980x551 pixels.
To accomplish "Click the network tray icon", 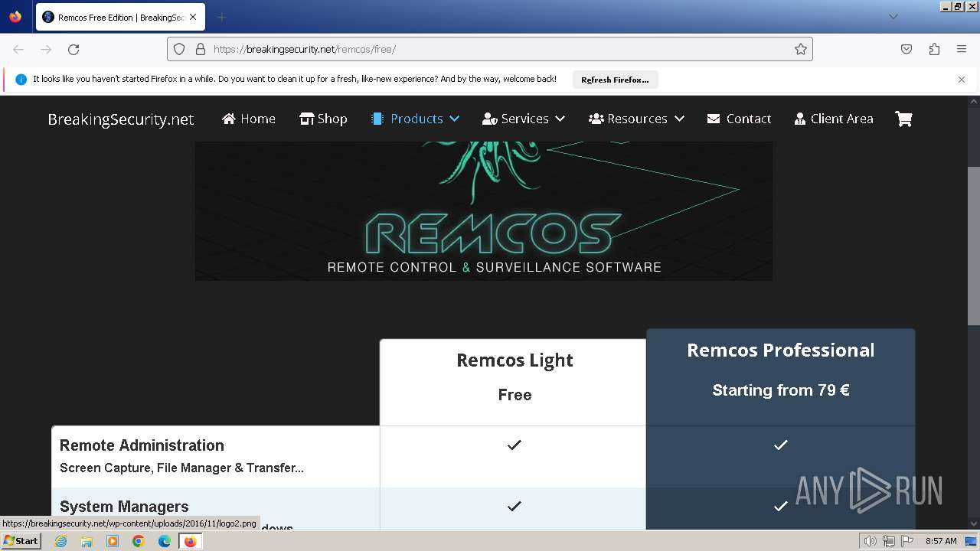I will tap(889, 541).
